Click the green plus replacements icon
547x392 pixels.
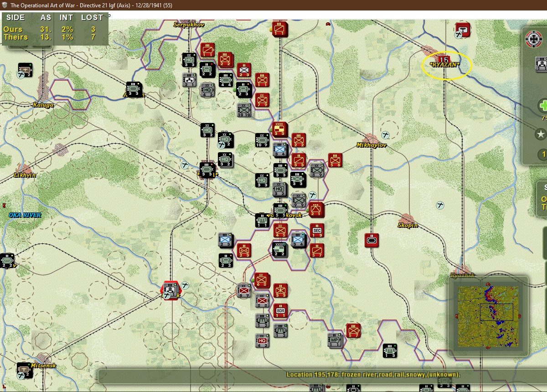[x=542, y=106]
